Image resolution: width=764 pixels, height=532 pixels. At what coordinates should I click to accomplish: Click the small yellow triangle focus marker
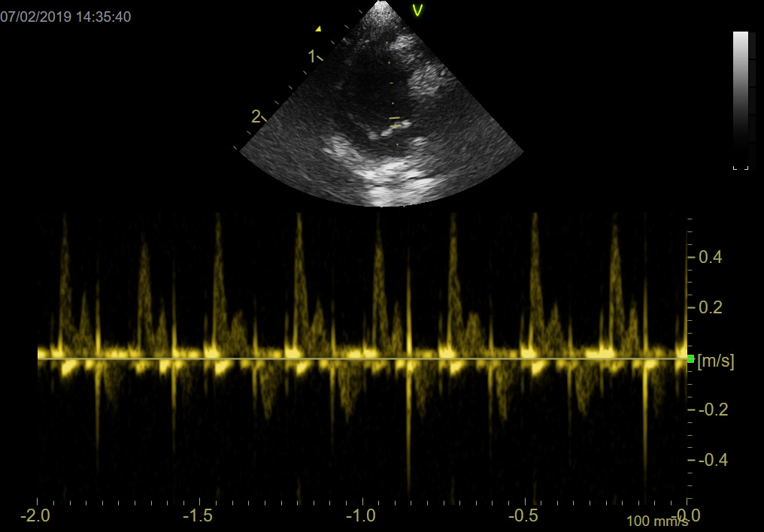318,29
